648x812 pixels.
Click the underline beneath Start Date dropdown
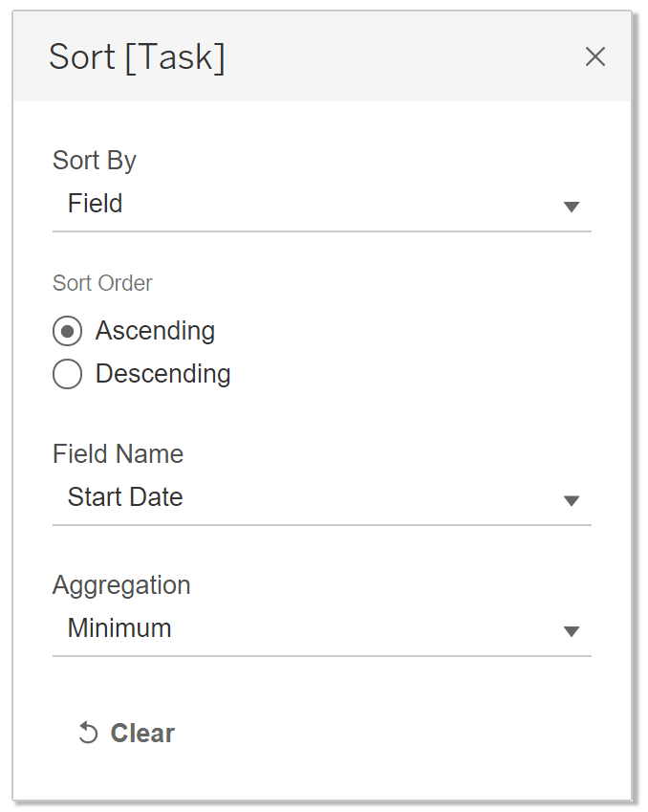(322, 525)
